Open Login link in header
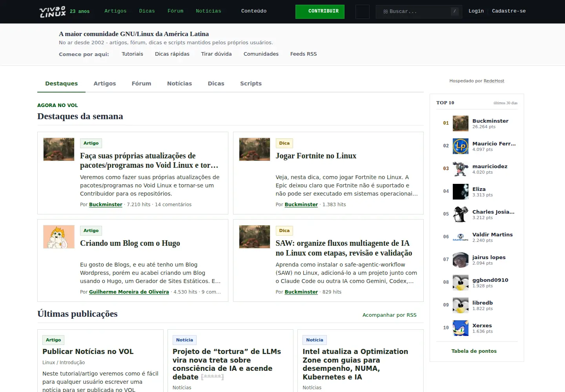 [x=476, y=11]
